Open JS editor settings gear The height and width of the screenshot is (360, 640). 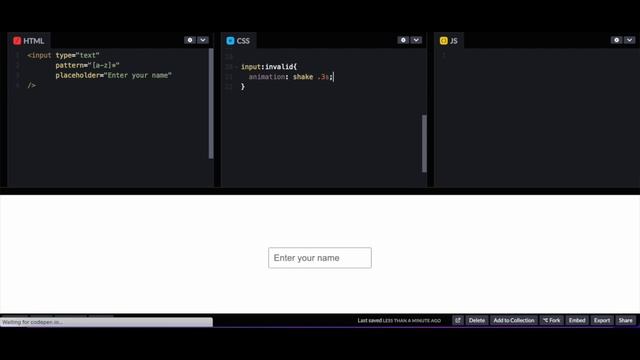616,40
